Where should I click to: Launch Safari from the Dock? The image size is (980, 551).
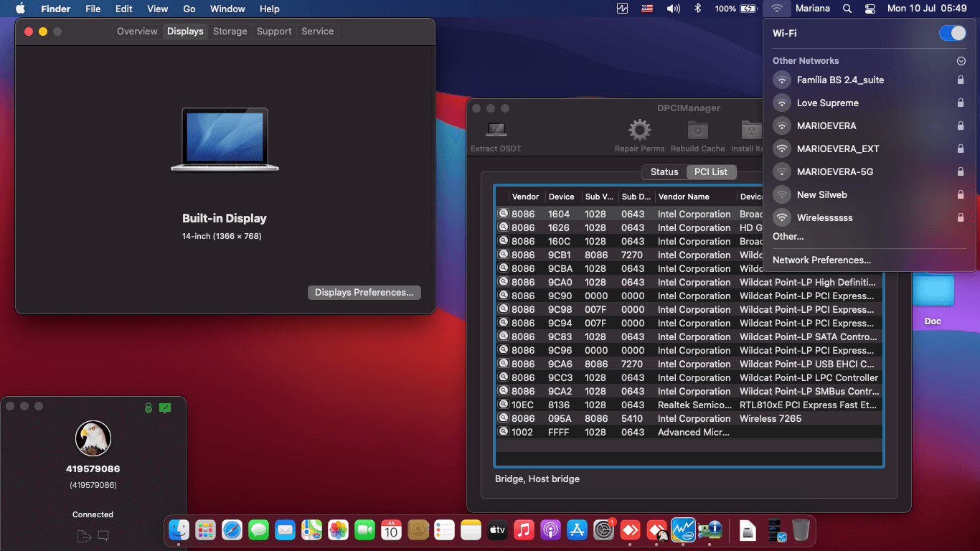pyautogui.click(x=232, y=530)
